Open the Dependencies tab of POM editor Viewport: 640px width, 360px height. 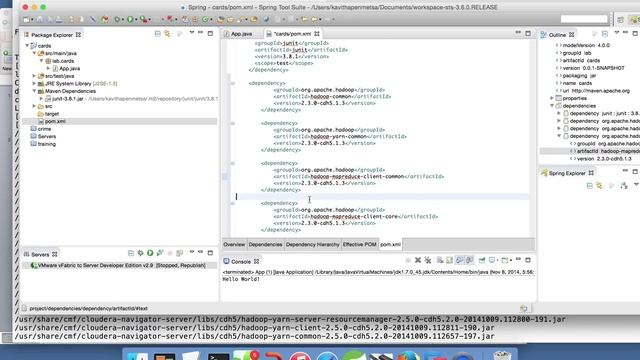tap(265, 244)
